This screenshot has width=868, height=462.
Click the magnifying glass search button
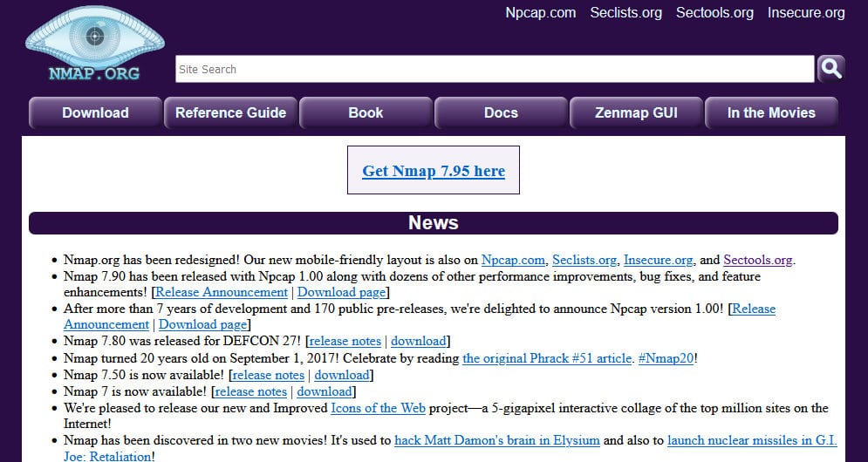click(x=830, y=69)
